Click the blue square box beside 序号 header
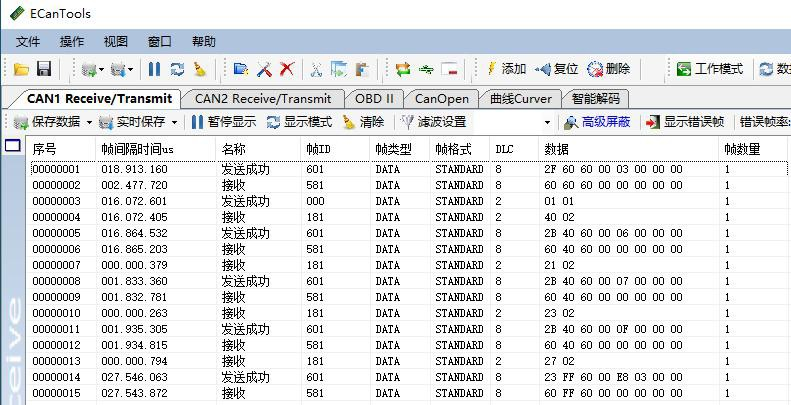Viewport: 791px width, 405px height. [13, 147]
